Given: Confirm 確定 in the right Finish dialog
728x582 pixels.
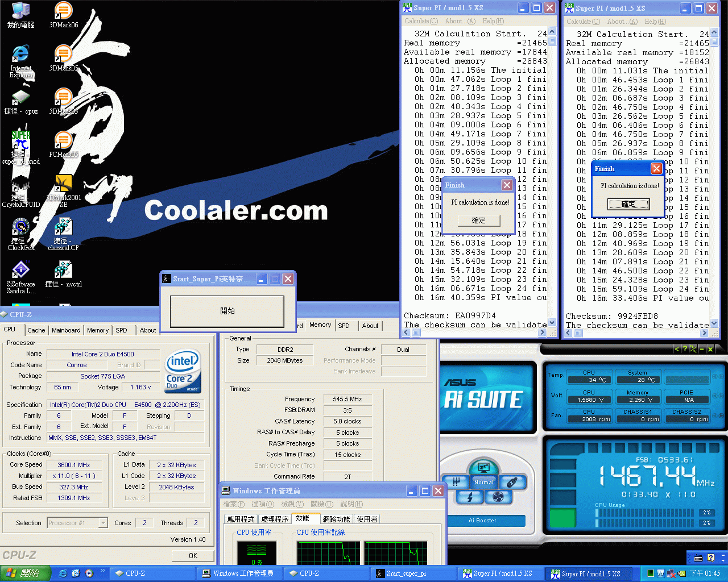Looking at the screenshot, I should (628, 204).
